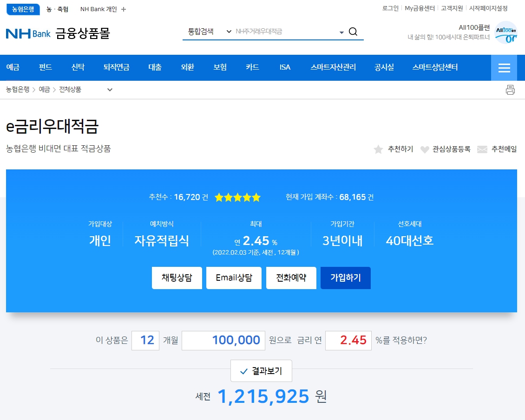Open the hamburger full menu icon
525x420 pixels.
(x=504, y=68)
